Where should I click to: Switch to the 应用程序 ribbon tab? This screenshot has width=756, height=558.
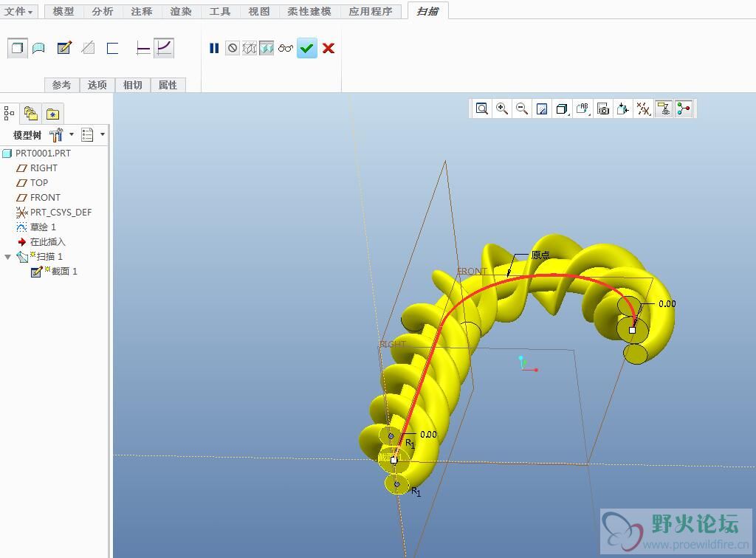371,11
